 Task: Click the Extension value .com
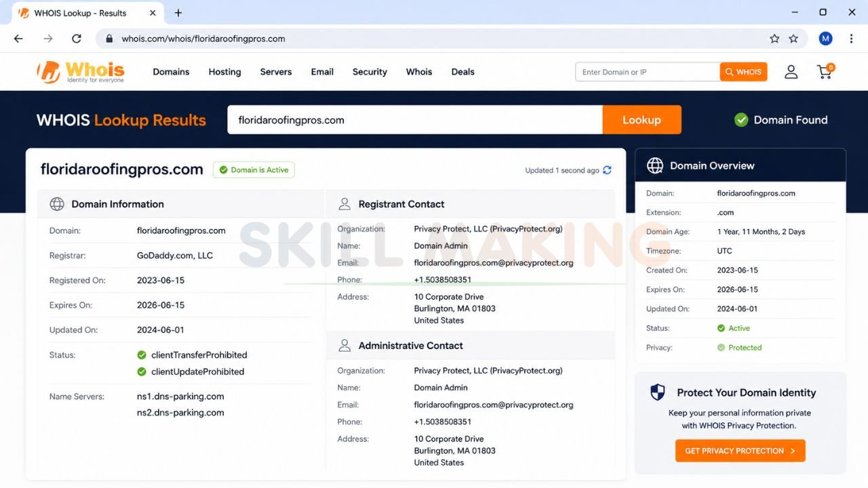click(x=726, y=212)
